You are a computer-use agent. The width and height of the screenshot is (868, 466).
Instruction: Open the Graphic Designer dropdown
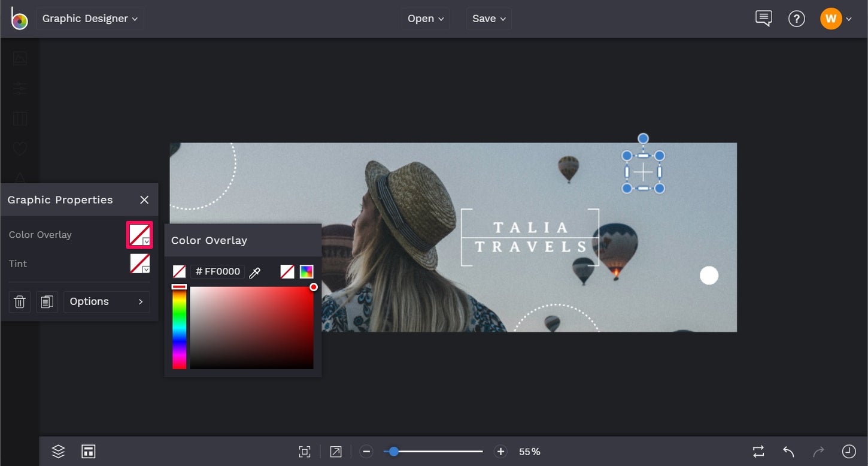(90, 19)
